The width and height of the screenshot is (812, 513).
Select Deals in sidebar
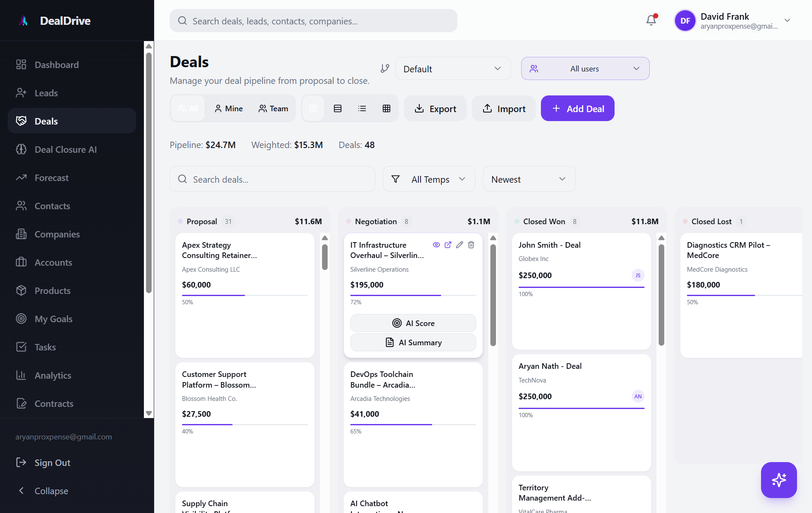[x=72, y=121]
